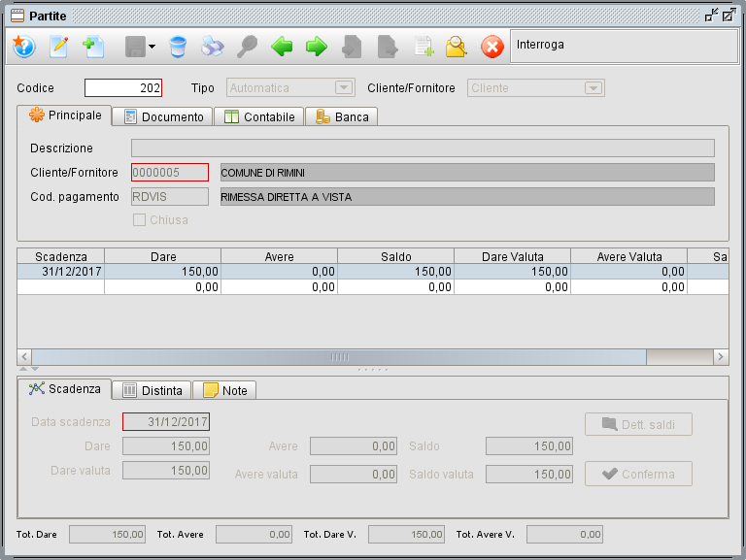Screen dimensions: 746x560
Task: Click the edit record pencil icon
Action: [58, 47]
